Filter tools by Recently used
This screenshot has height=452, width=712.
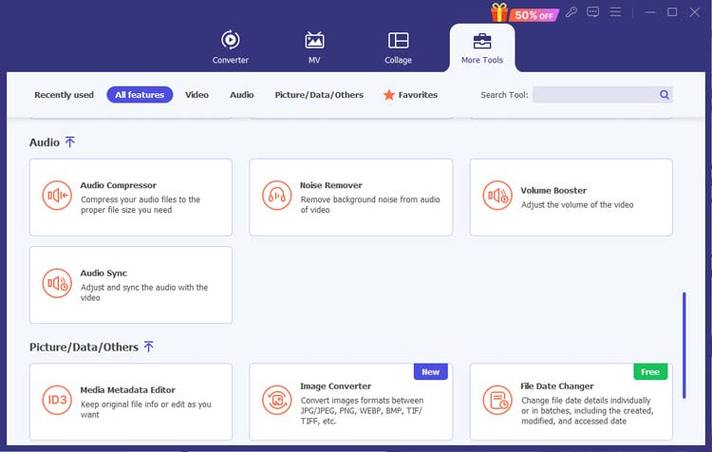click(x=64, y=95)
